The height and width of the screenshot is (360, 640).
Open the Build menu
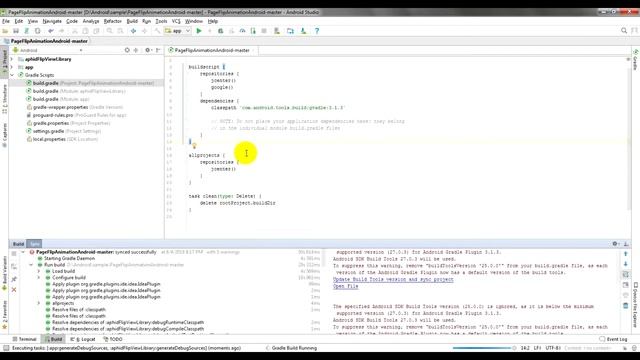point(132,21)
